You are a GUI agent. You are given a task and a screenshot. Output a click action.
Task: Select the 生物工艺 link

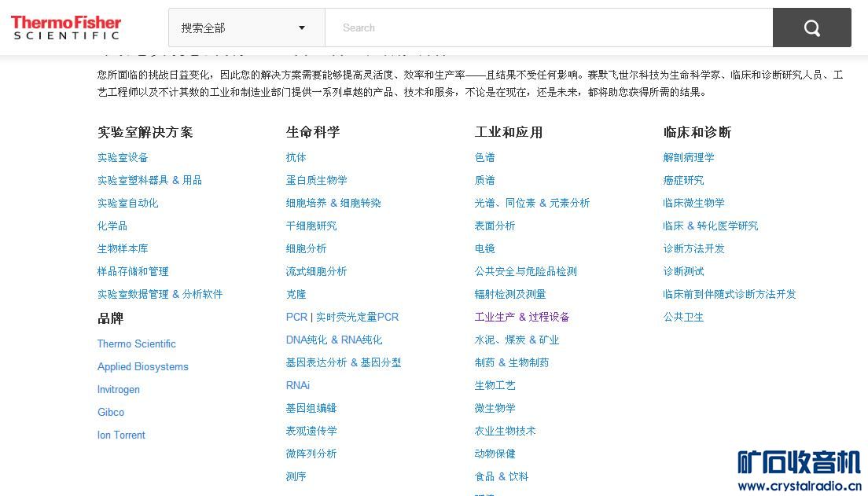pos(495,385)
